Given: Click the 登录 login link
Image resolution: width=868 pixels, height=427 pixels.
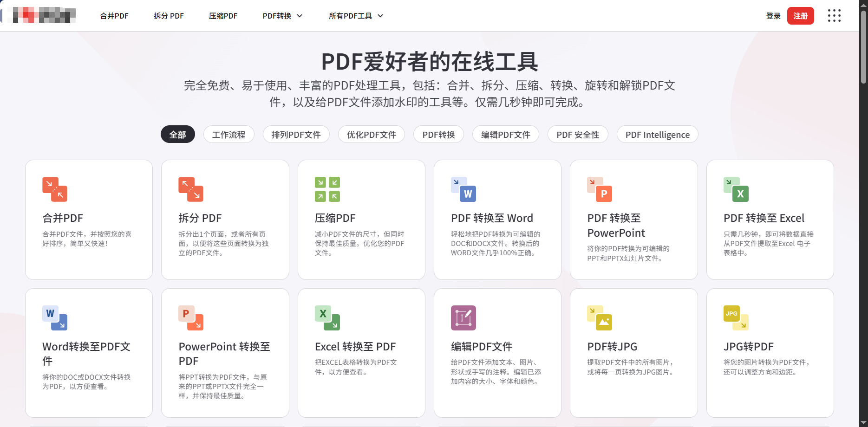Looking at the screenshot, I should pyautogui.click(x=773, y=16).
